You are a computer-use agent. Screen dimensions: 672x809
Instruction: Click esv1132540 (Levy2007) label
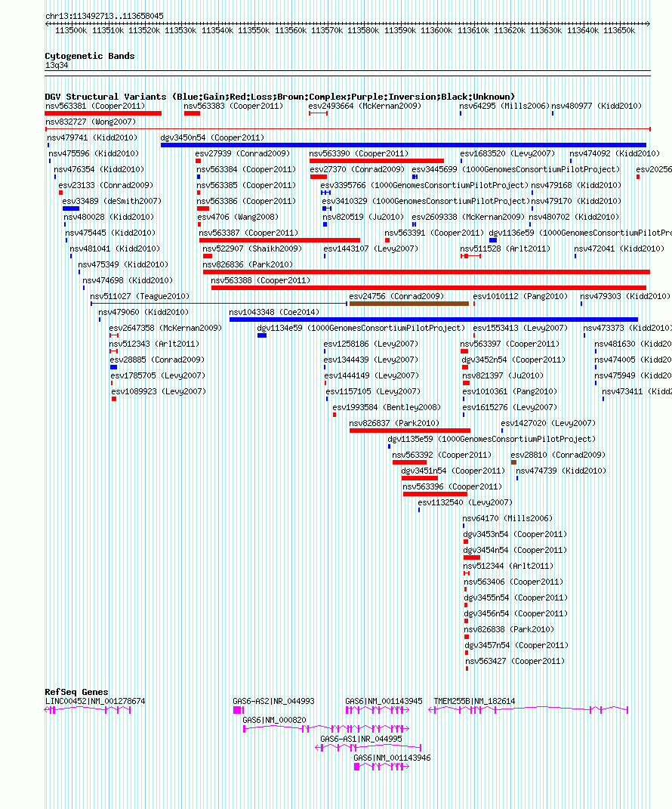point(465,503)
